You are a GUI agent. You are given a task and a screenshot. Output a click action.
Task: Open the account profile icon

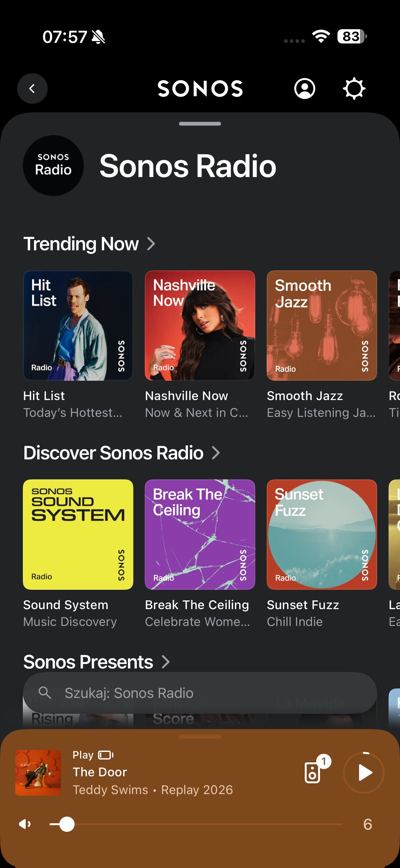(x=304, y=89)
